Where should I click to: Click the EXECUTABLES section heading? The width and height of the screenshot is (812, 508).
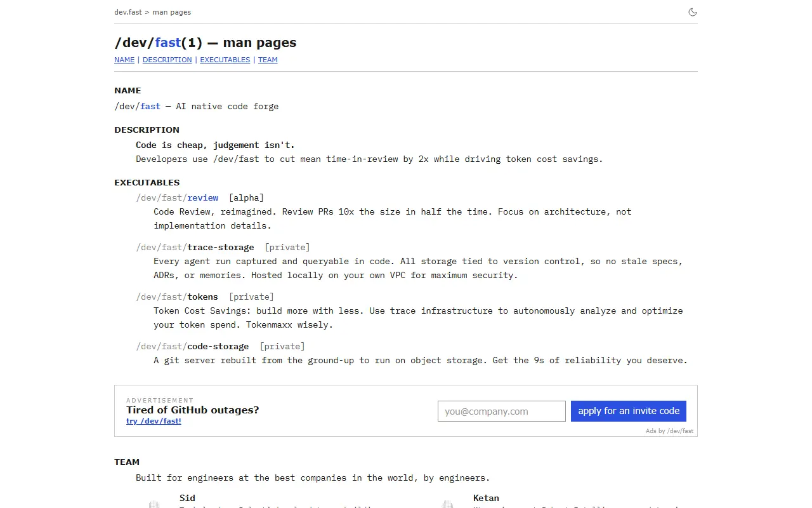pyautogui.click(x=147, y=182)
